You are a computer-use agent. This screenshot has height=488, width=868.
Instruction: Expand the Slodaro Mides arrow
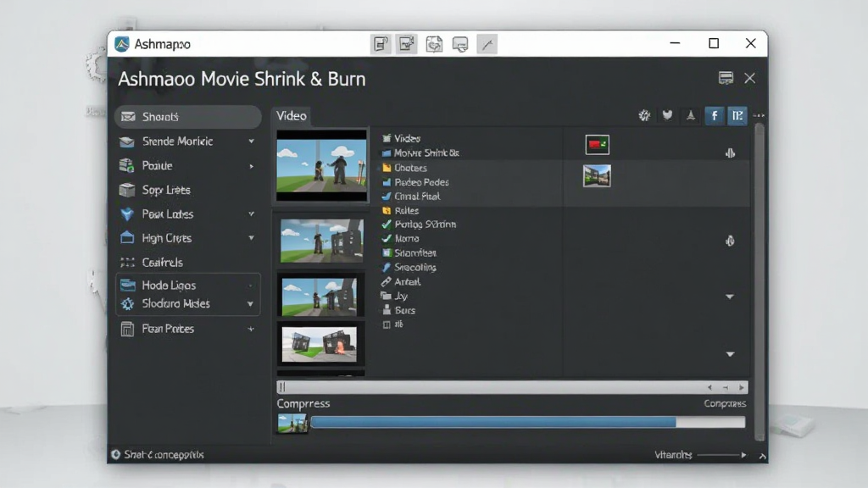coord(250,304)
